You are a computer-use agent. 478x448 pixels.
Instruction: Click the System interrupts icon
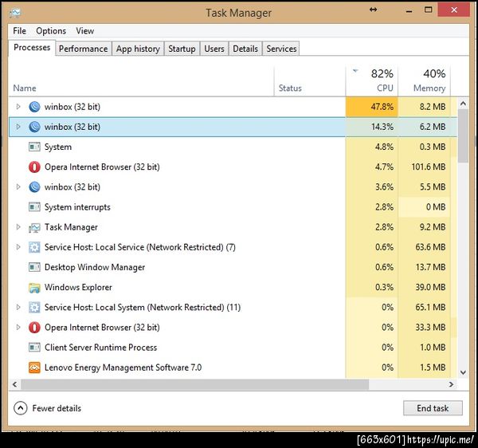[34, 207]
